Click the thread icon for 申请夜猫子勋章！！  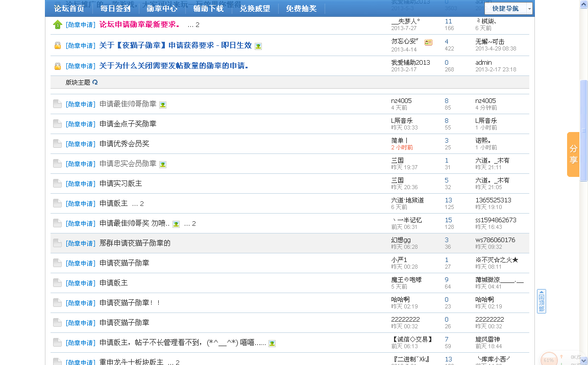pyautogui.click(x=57, y=302)
